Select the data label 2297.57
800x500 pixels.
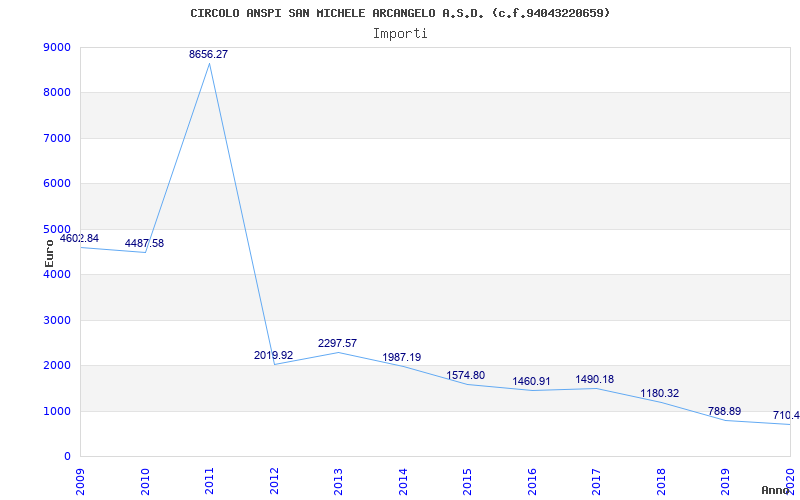coord(337,343)
